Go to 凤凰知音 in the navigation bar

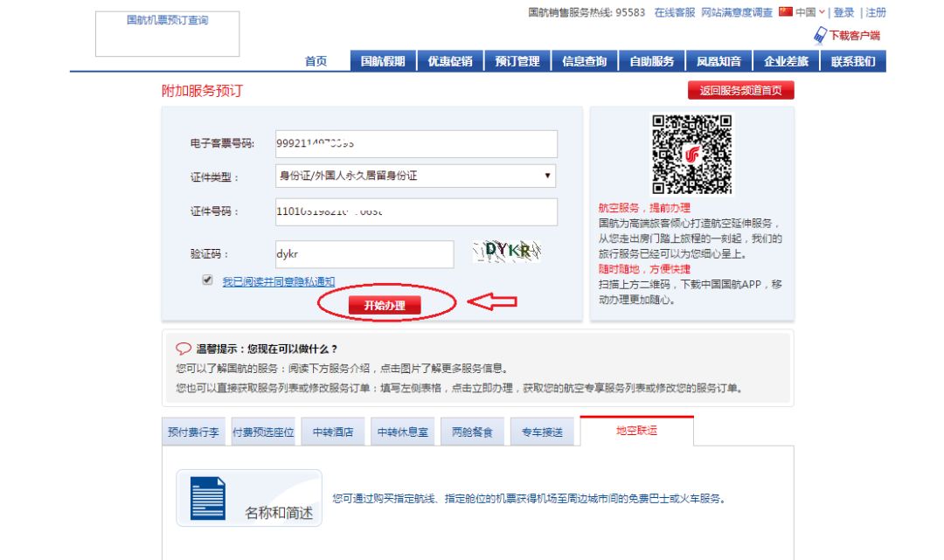[717, 60]
